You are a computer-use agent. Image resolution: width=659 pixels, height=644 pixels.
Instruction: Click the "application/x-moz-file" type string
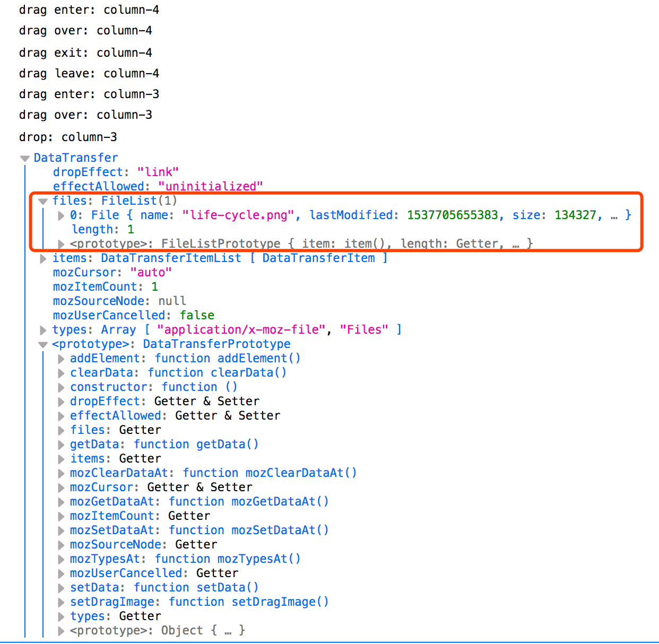[x=241, y=329]
